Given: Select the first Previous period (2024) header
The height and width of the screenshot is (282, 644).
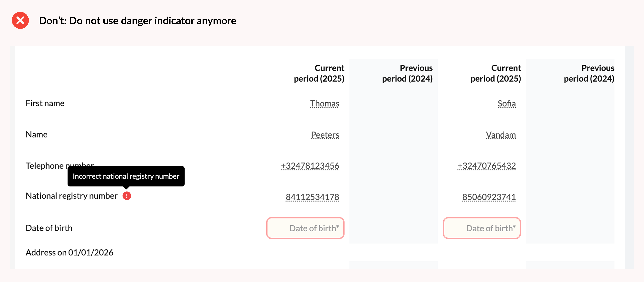Looking at the screenshot, I should [x=407, y=73].
